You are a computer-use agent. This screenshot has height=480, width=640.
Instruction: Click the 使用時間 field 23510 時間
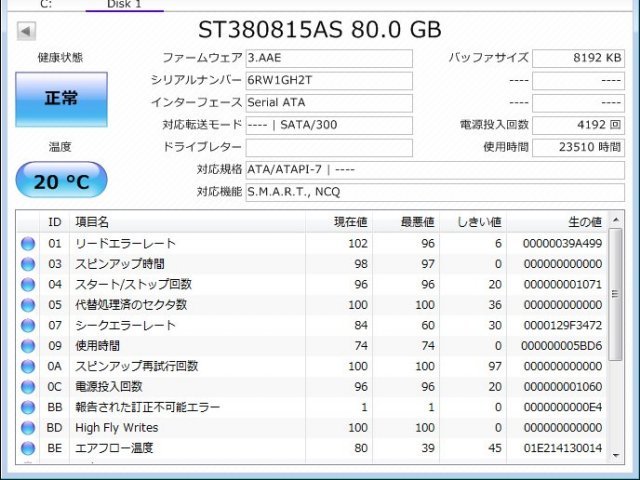point(578,147)
